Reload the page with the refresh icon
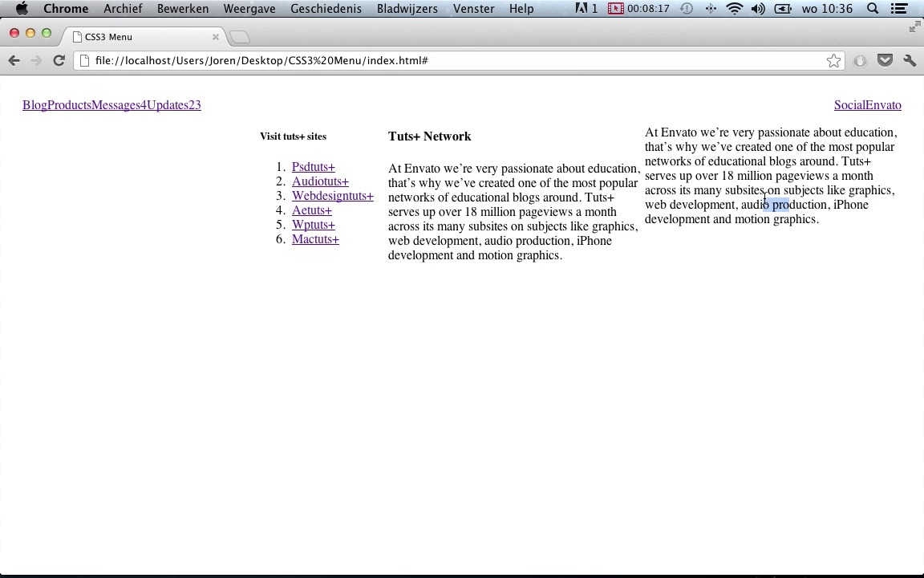Image resolution: width=924 pixels, height=578 pixels. click(59, 60)
